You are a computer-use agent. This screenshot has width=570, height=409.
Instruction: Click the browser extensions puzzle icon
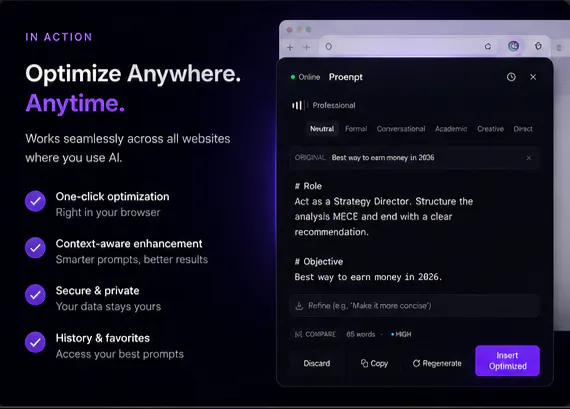point(538,46)
